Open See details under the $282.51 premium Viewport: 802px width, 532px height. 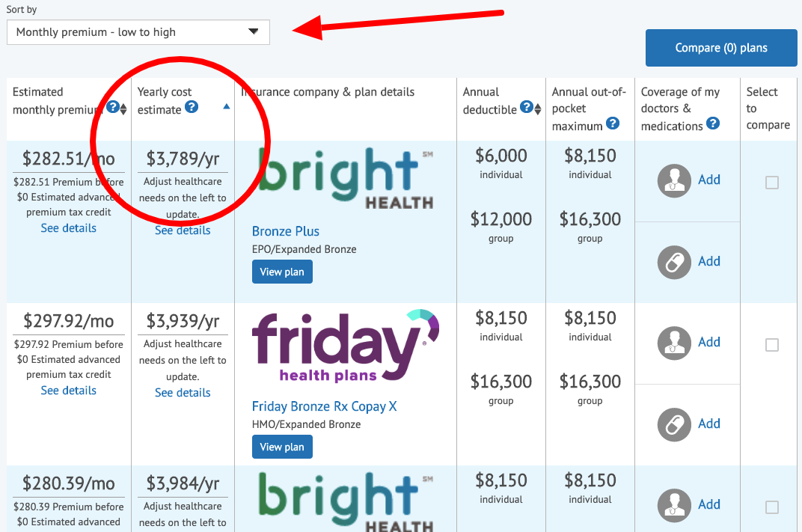68,227
